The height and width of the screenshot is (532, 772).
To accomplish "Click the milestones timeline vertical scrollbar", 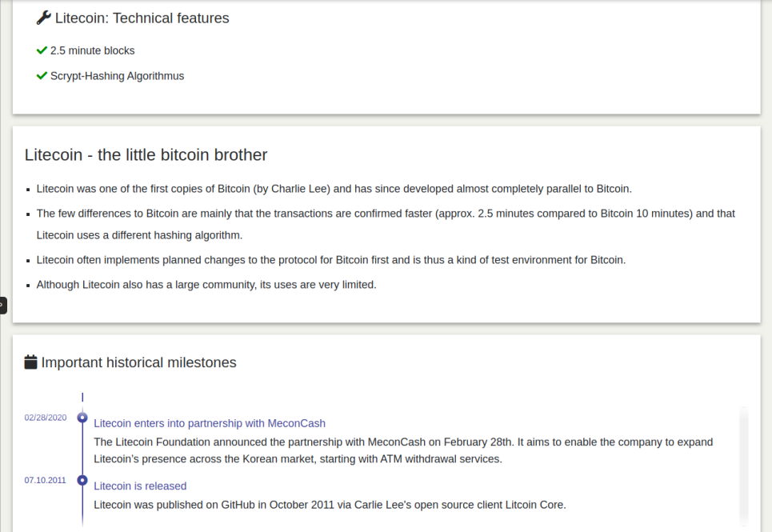I will 743,466.
